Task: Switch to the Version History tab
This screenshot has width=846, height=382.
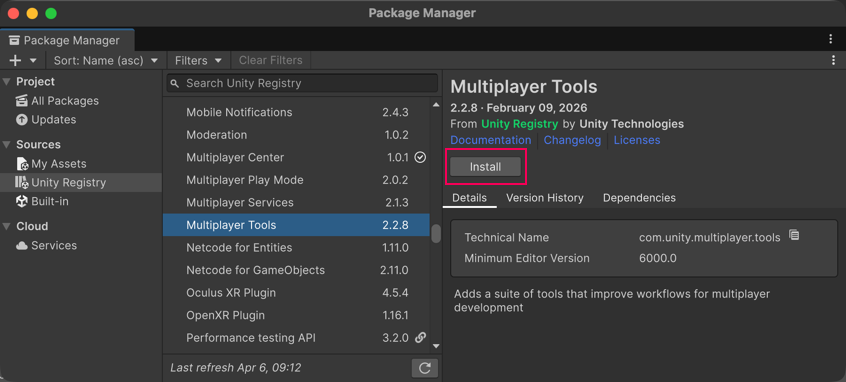Action: click(x=544, y=198)
